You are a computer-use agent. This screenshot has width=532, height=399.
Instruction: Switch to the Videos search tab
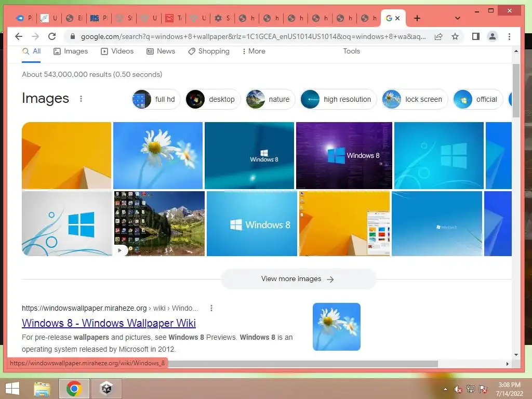point(117,51)
